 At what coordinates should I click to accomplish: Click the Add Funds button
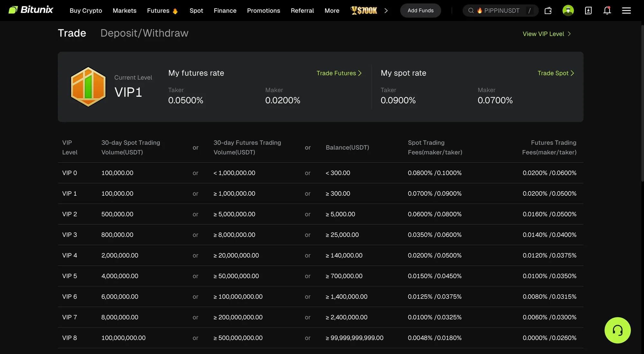tap(421, 11)
